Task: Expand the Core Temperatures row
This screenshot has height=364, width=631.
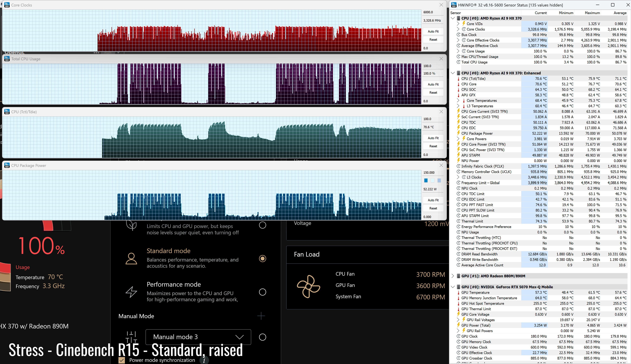Action: click(458, 100)
